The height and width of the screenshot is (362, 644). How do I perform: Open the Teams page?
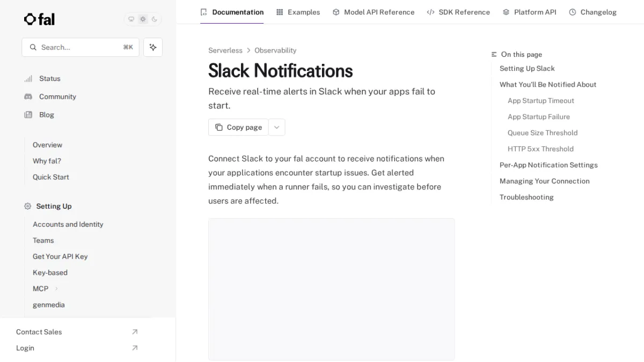pos(43,240)
